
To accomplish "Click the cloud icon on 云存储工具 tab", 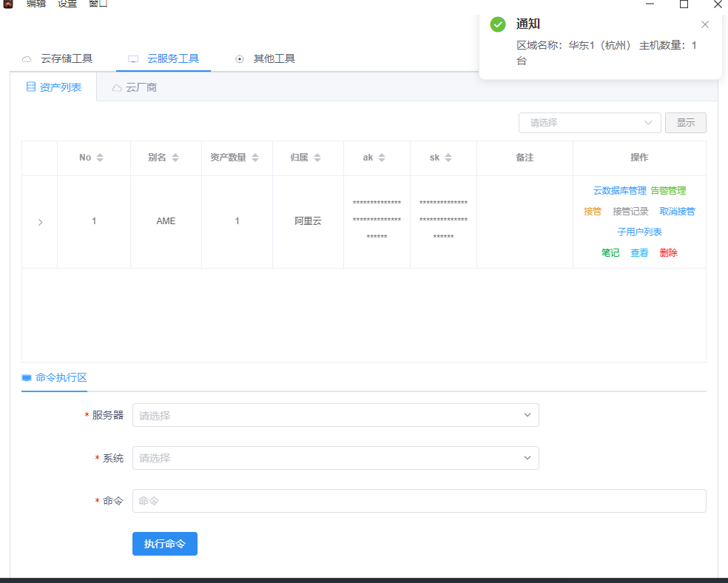I will tap(27, 58).
